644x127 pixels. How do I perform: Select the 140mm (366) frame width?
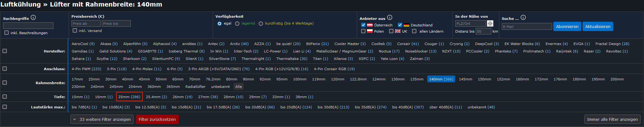tap(441, 79)
